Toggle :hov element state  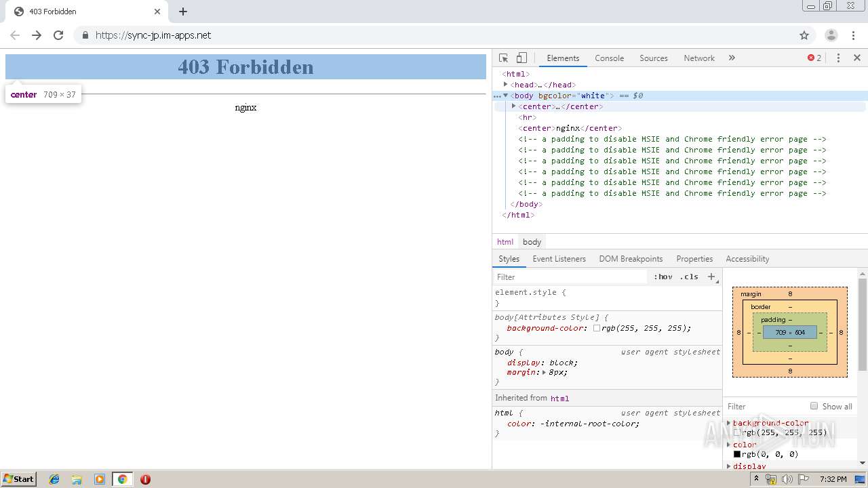tap(663, 277)
